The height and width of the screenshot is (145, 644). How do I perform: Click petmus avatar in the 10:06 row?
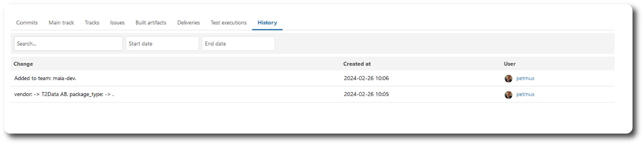(508, 78)
